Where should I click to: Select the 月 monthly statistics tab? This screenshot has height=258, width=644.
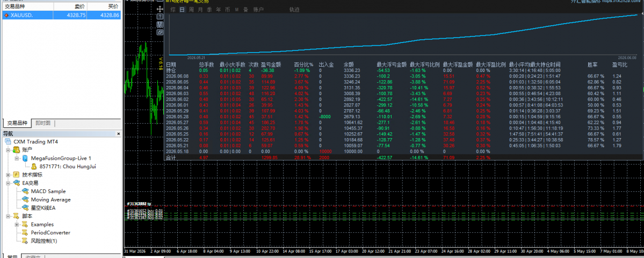click(x=200, y=10)
